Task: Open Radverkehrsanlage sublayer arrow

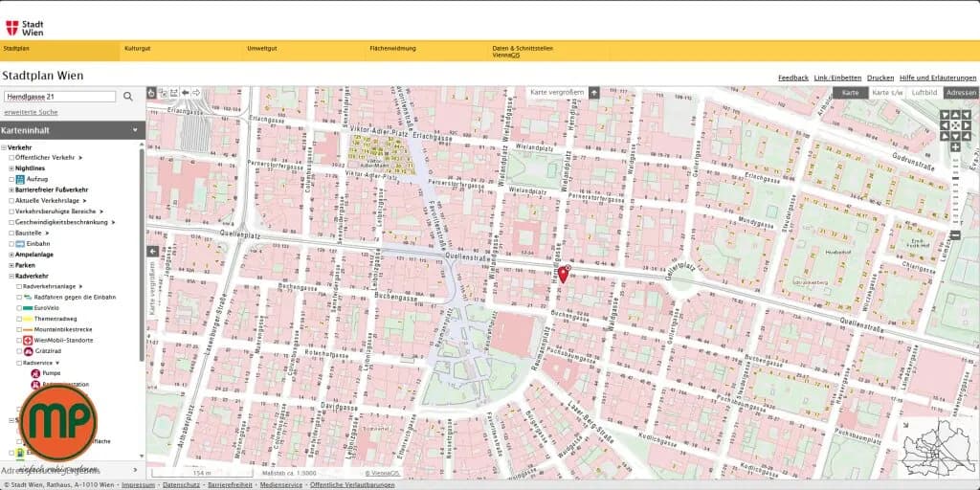Action: point(80,287)
